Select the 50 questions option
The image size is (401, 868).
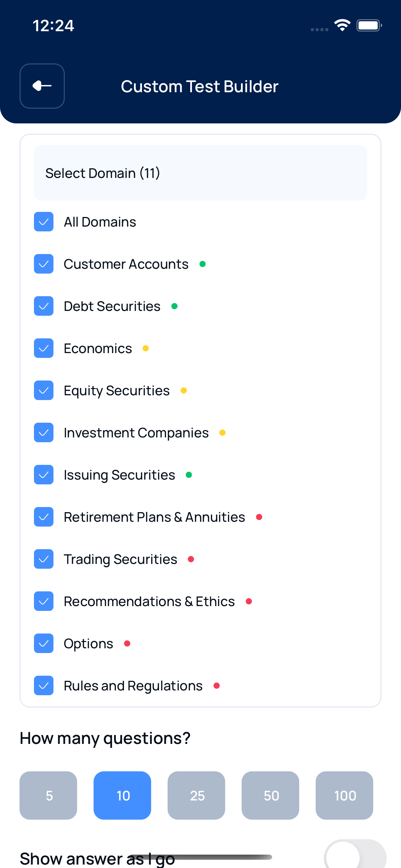point(270,795)
